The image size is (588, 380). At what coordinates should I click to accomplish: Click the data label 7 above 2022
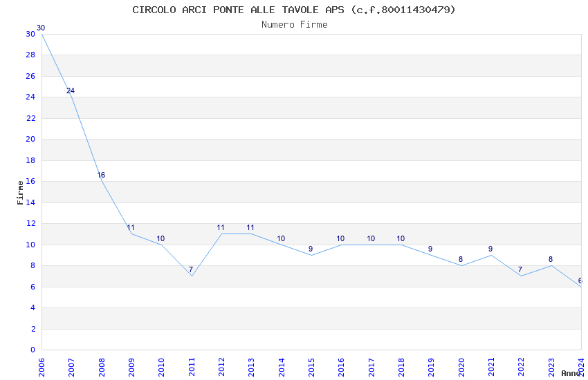(520, 269)
